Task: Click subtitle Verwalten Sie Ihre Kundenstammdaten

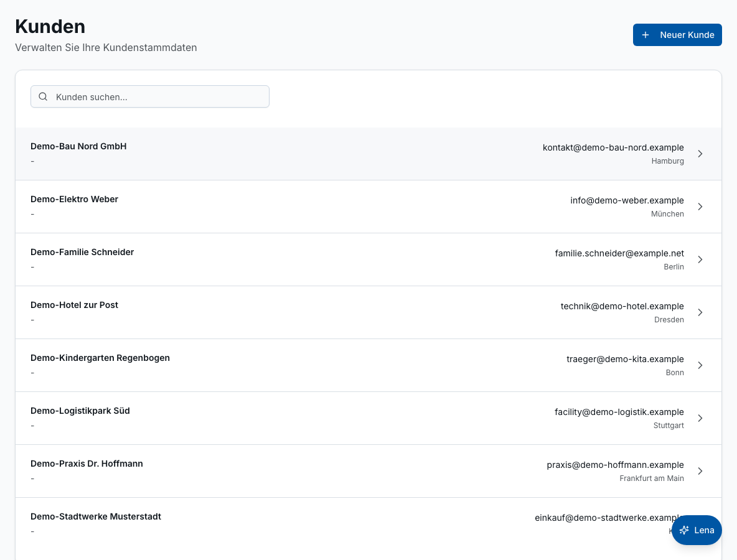Action: [x=106, y=47]
